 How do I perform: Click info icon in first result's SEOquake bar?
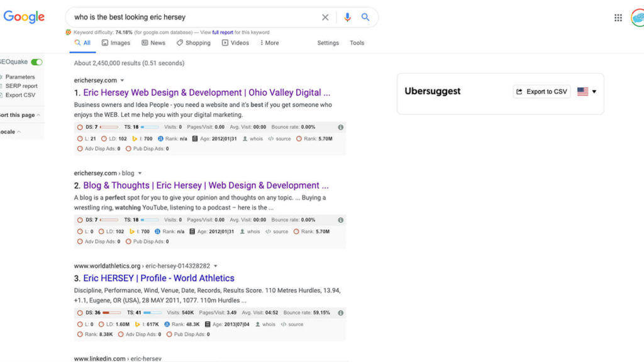pyautogui.click(x=340, y=127)
